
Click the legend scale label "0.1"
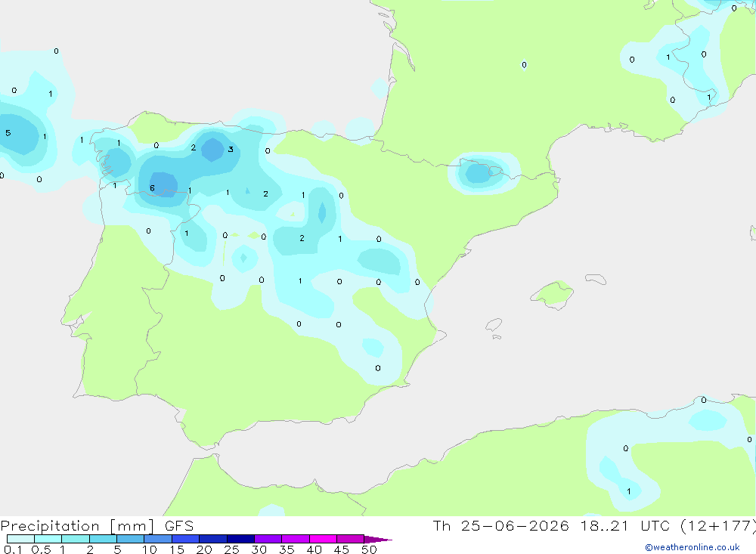[13, 549]
